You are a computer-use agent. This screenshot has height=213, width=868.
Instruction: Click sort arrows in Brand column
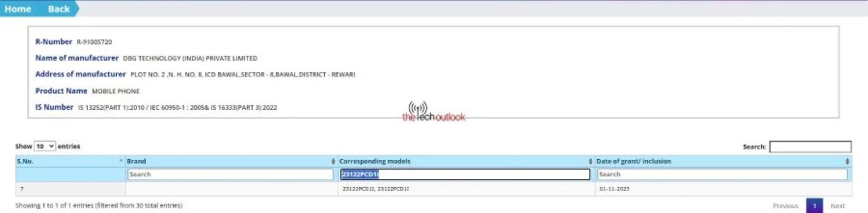[x=333, y=161]
